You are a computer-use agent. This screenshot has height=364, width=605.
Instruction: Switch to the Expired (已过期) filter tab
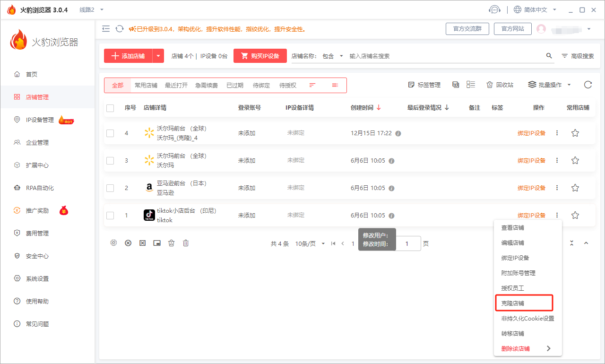(x=234, y=86)
